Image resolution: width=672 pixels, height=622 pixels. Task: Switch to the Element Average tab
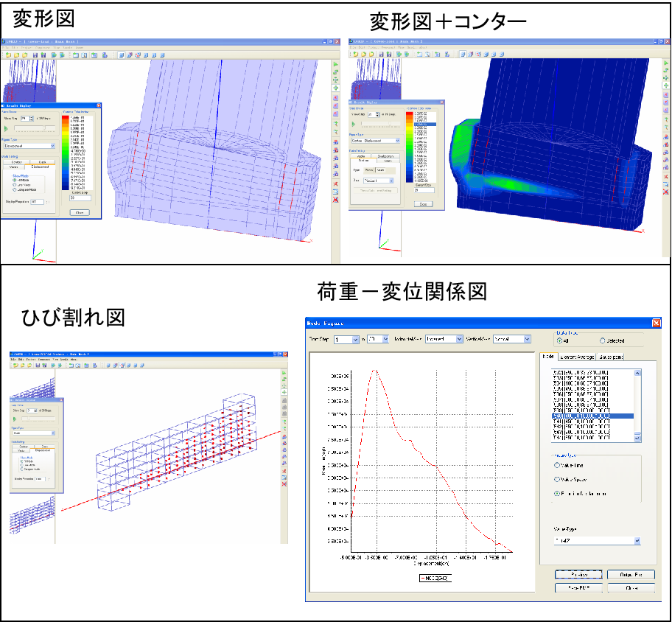[x=576, y=357]
